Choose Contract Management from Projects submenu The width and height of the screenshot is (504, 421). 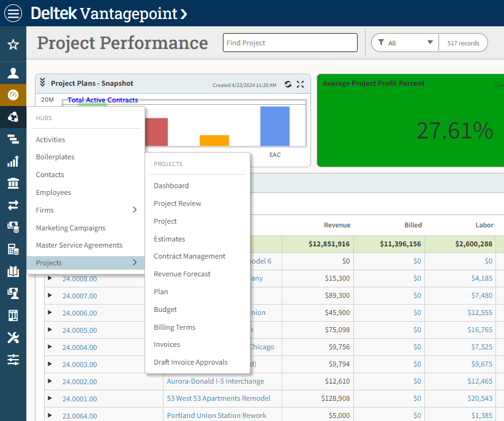[189, 256]
